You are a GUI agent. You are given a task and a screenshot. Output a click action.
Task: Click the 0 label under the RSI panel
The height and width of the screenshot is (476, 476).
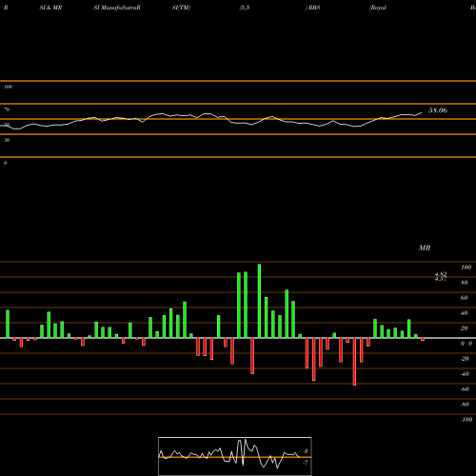pyautogui.click(x=5, y=163)
